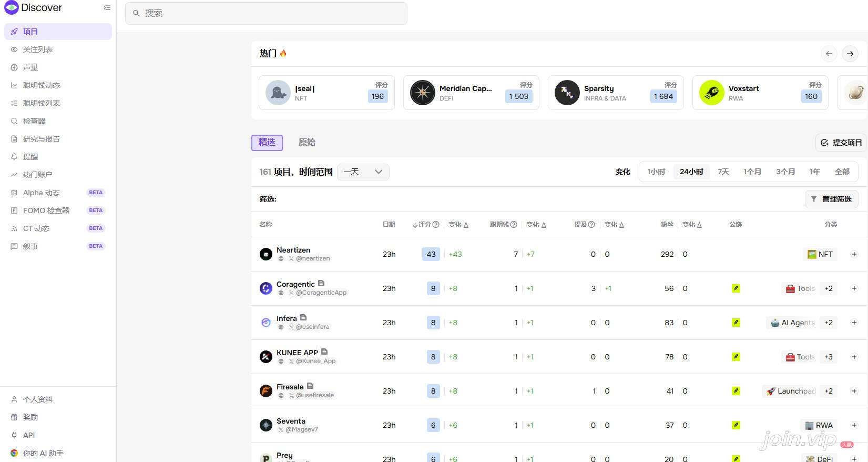Open the @neartizen X handle link

tap(309, 258)
